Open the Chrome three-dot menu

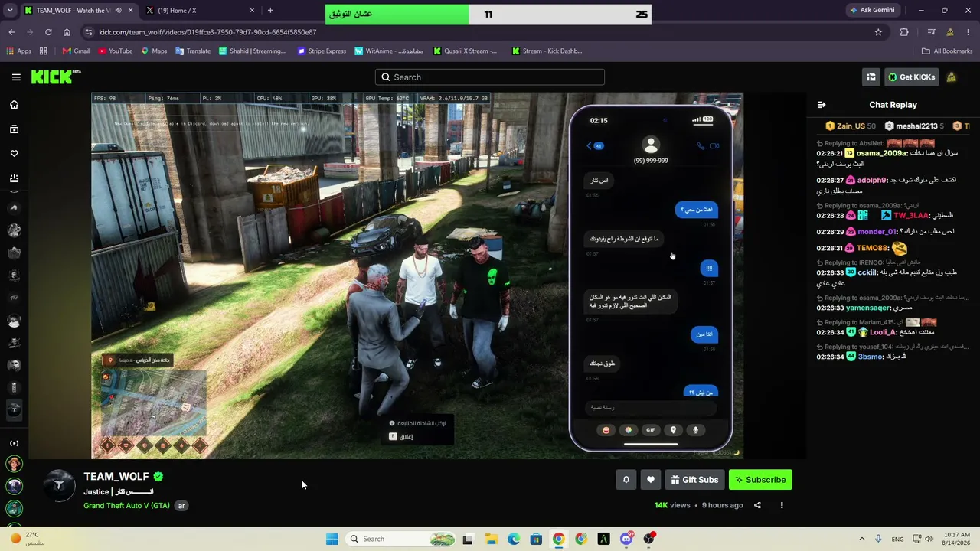point(969,32)
